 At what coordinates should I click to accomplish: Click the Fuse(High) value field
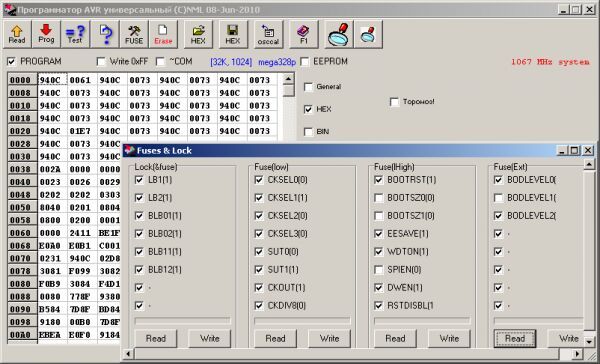coord(422,321)
